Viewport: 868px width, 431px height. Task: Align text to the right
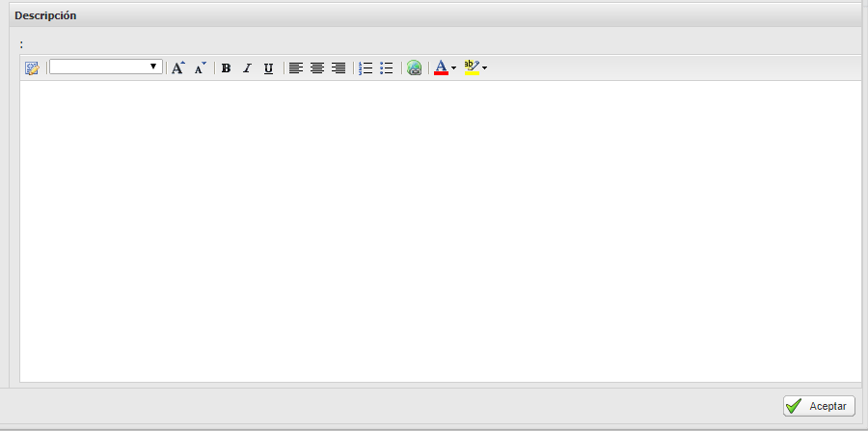pos(339,68)
